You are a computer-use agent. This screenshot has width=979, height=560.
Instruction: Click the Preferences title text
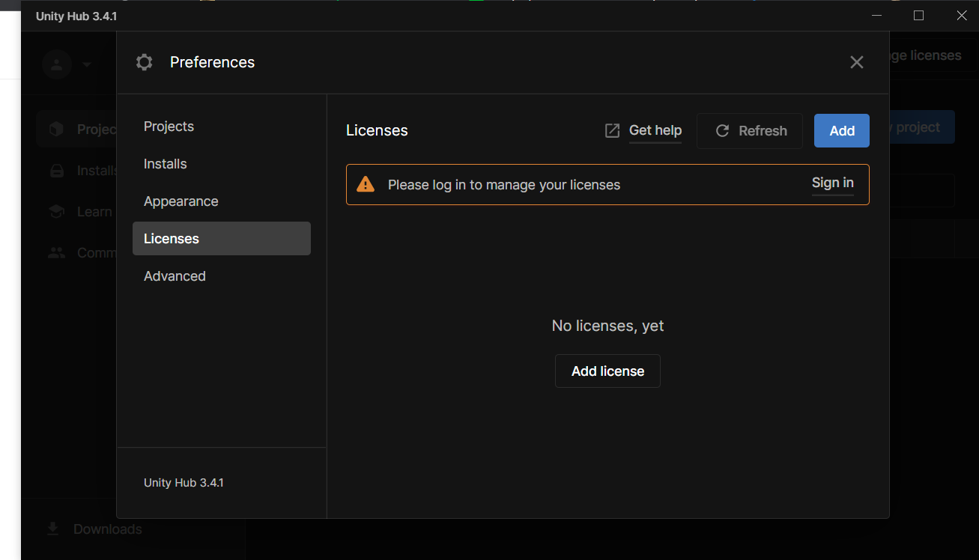click(x=212, y=62)
